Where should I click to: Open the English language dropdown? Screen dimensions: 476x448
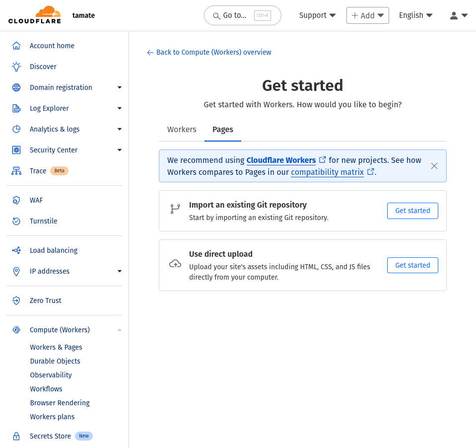click(415, 15)
